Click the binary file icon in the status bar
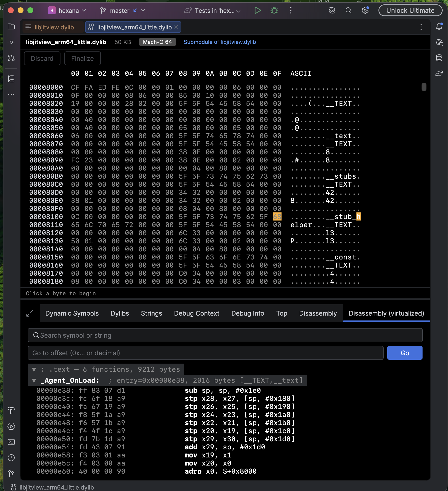448x491 pixels. point(14,487)
